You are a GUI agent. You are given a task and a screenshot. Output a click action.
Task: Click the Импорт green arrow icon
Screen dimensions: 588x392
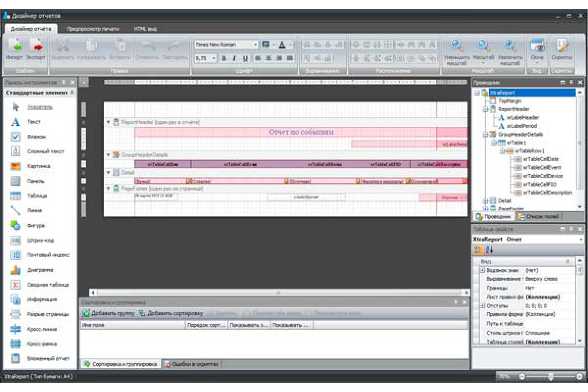14,47
